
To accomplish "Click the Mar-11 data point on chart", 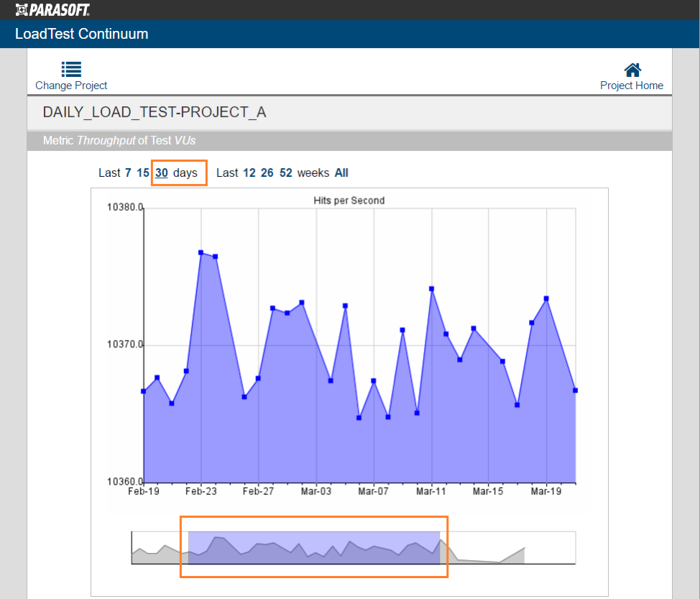I will 432,289.
